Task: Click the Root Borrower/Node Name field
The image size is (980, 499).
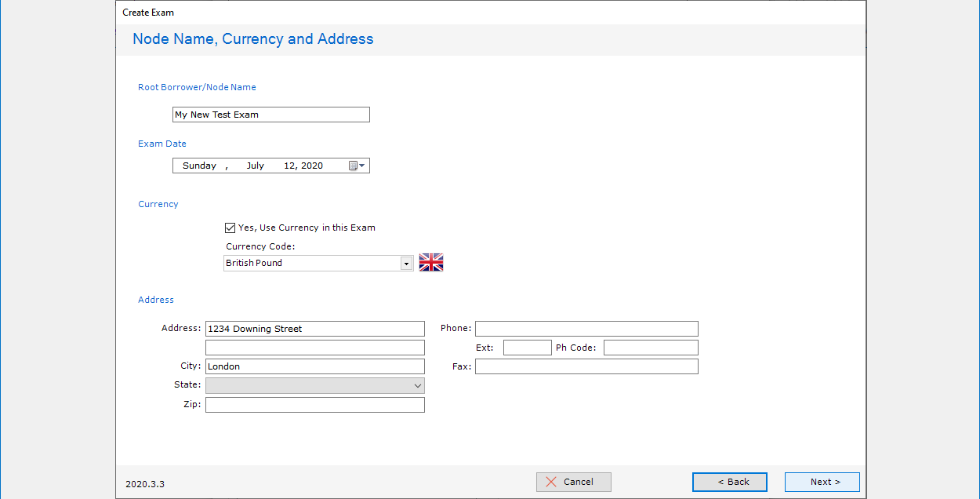Action: click(270, 115)
